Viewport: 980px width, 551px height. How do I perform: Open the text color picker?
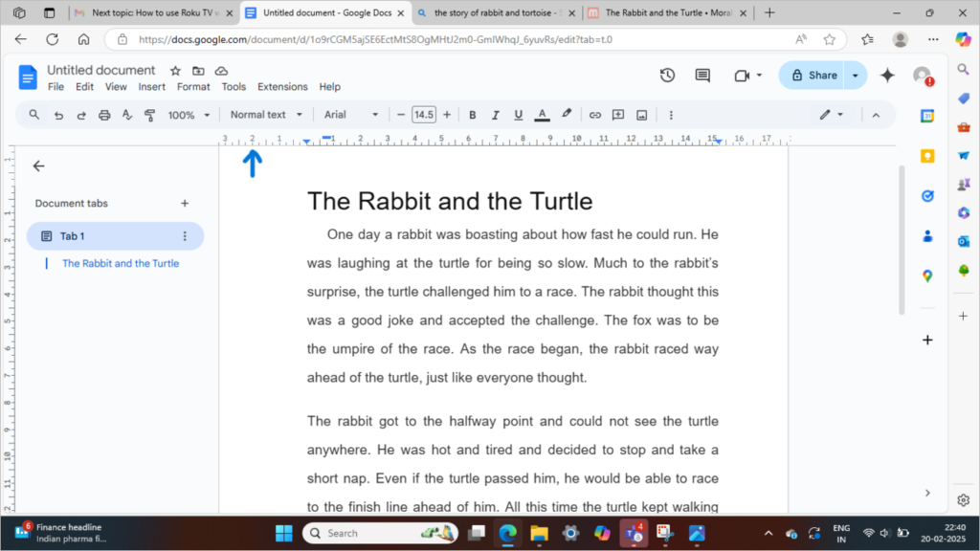coord(541,114)
